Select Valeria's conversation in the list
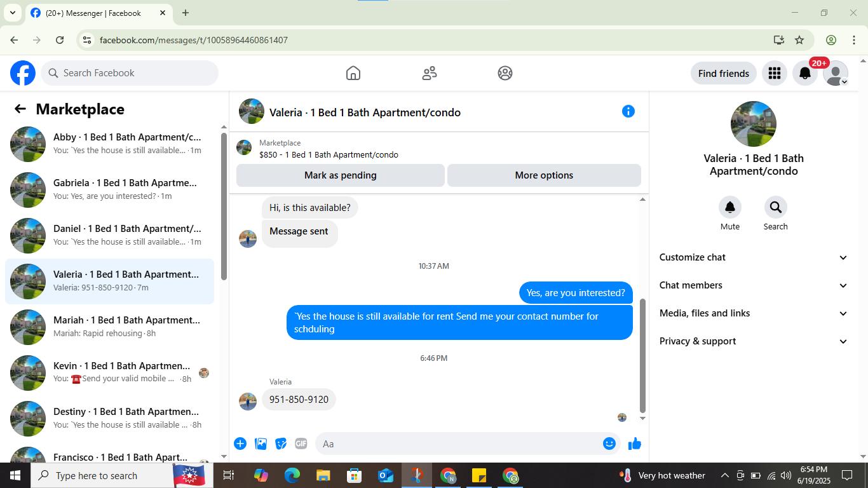The width and height of the screenshot is (868, 488). [109, 281]
